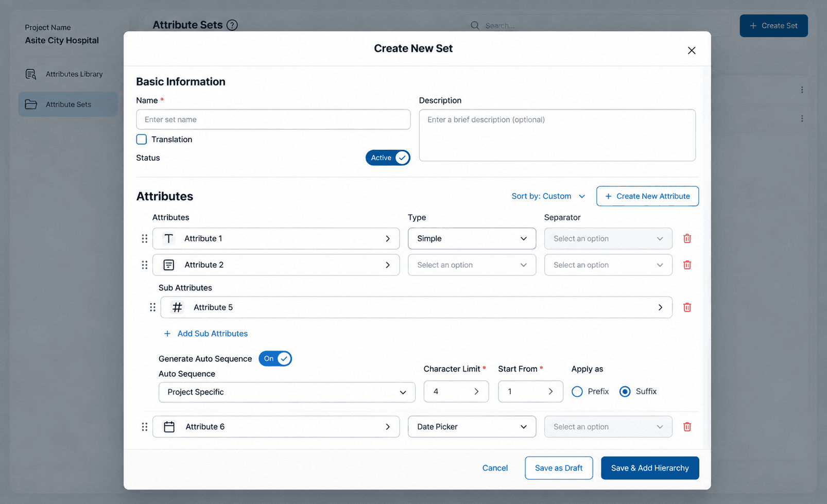
Task: Delete Attribute 6 row with trash icon
Action: (687, 427)
